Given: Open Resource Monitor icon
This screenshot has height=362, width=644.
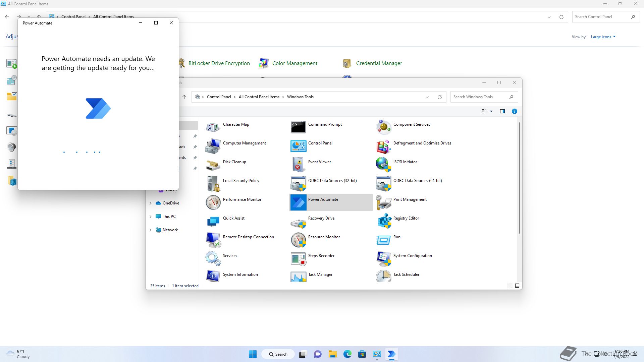Looking at the screenshot, I should (298, 240).
